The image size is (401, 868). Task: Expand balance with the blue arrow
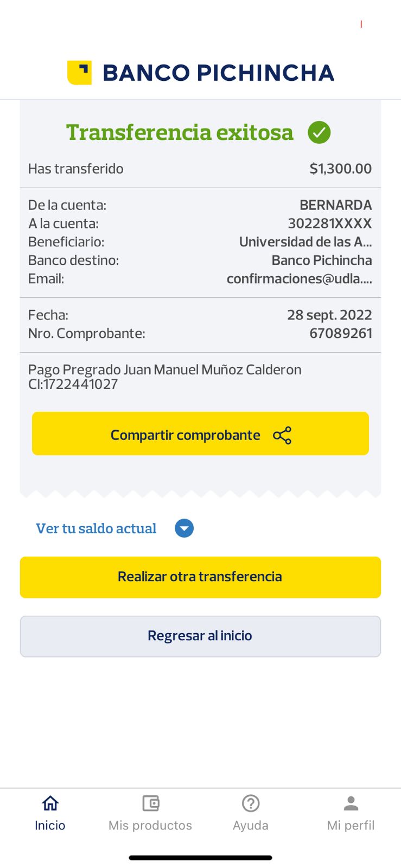point(184,528)
